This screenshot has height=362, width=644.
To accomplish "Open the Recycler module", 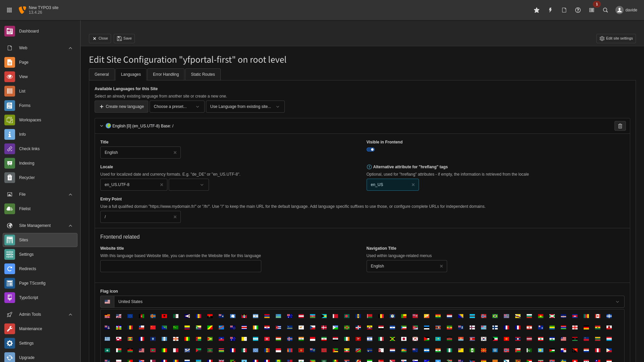I will [x=27, y=178].
